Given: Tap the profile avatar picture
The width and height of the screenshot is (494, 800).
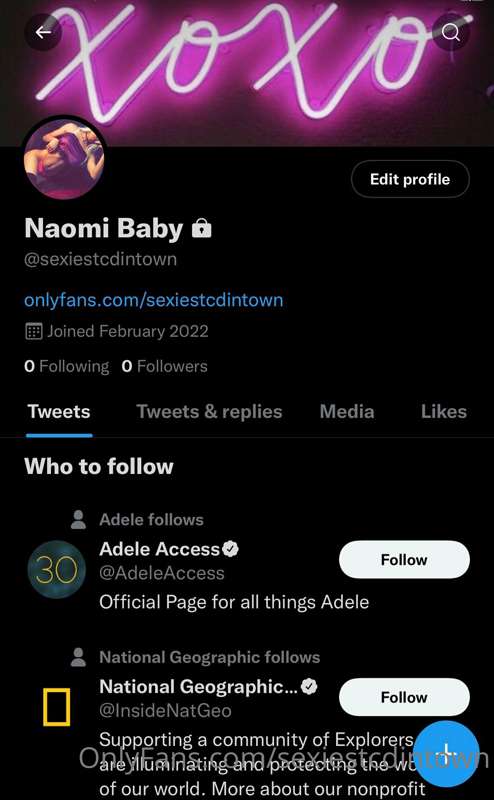Looking at the screenshot, I should click(x=64, y=159).
